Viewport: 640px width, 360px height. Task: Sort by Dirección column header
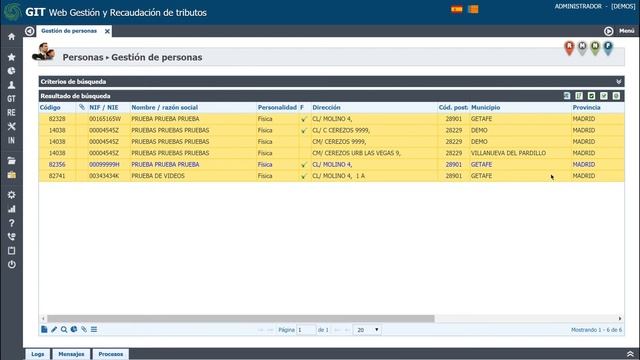point(326,107)
